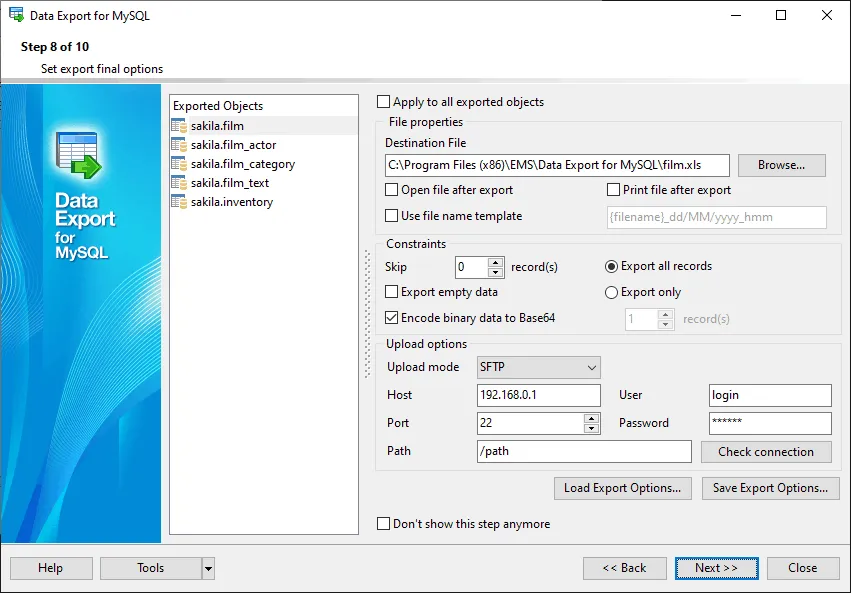
Task: Expand the Tools button dropdown arrow
Action: coord(208,569)
